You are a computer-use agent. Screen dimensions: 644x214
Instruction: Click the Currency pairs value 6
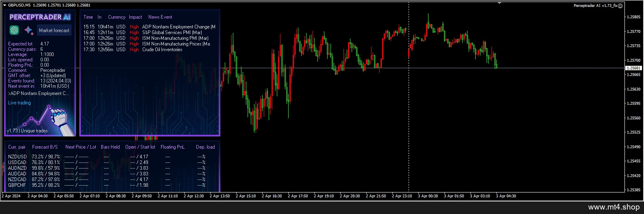[41, 49]
